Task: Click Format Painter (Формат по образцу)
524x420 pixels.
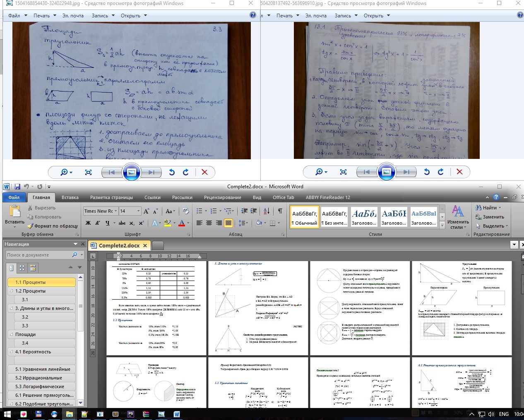Action: [x=53, y=226]
